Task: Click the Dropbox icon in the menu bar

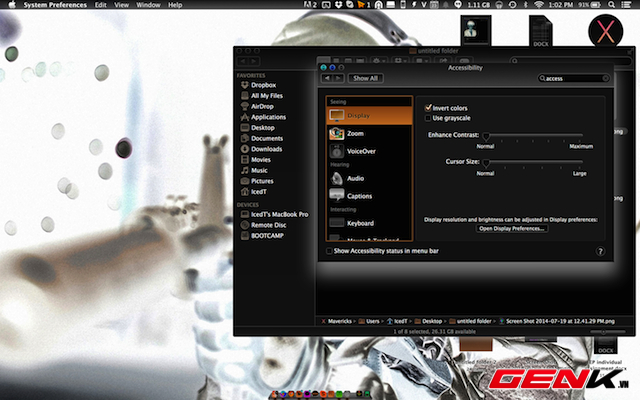Action: [x=338, y=5]
